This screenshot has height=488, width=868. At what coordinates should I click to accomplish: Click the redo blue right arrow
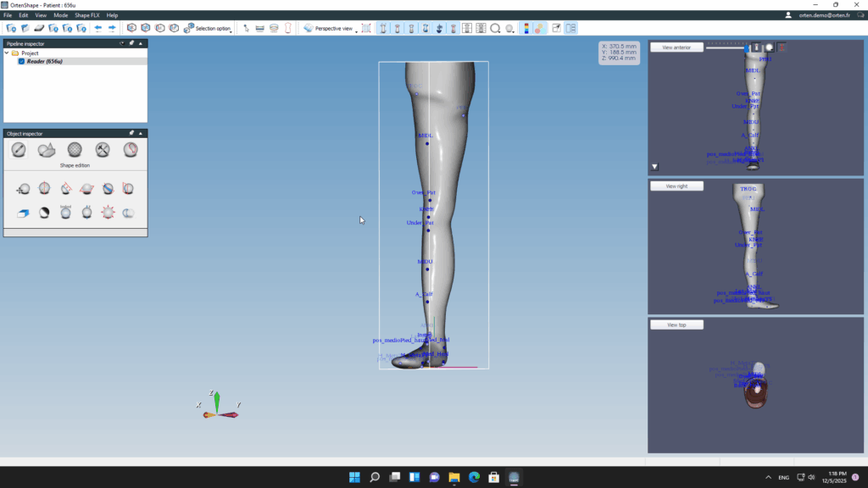[111, 28]
